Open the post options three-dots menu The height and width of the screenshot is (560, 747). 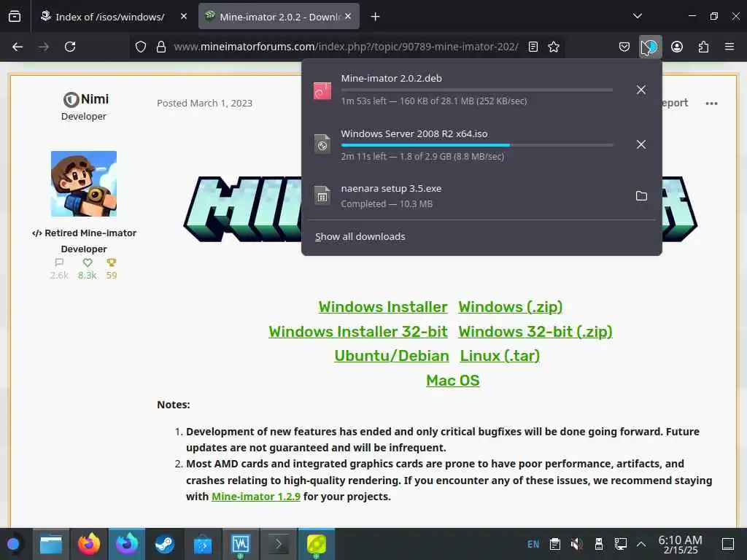pos(711,104)
